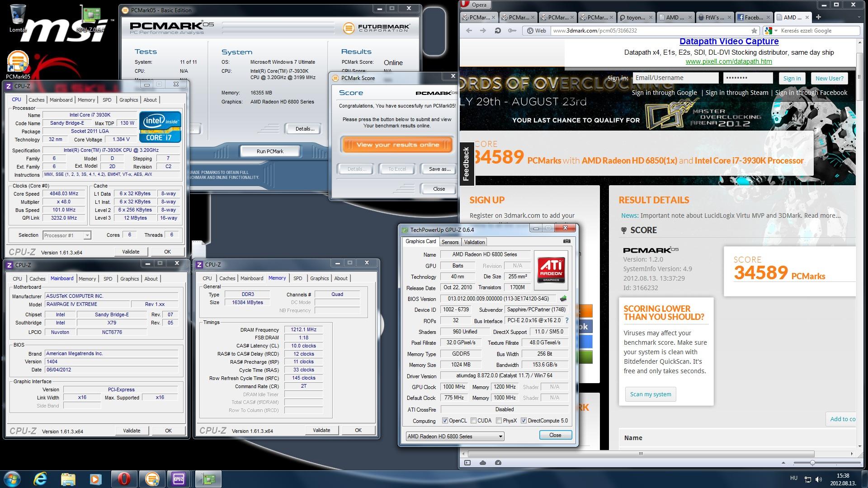Open the SPD tab in the top CPU-Z window
Screen dimensions: 868x488
coord(107,100)
